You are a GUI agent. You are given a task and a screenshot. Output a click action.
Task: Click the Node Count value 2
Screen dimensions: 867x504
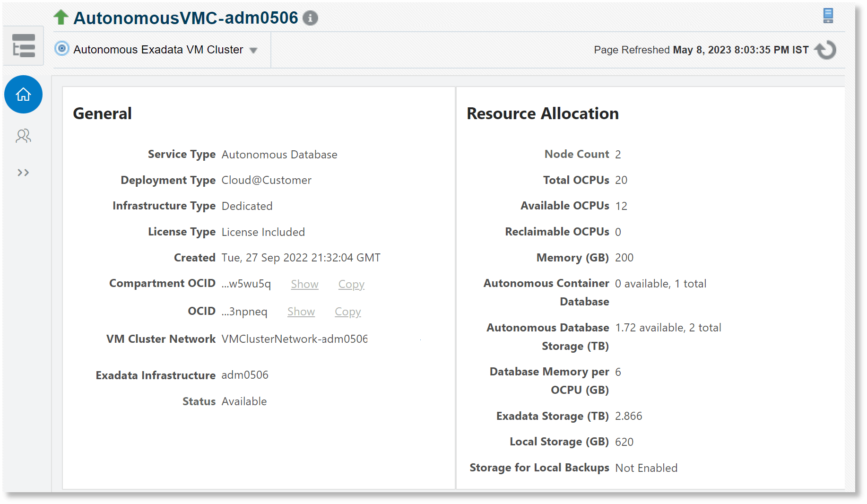(x=618, y=155)
